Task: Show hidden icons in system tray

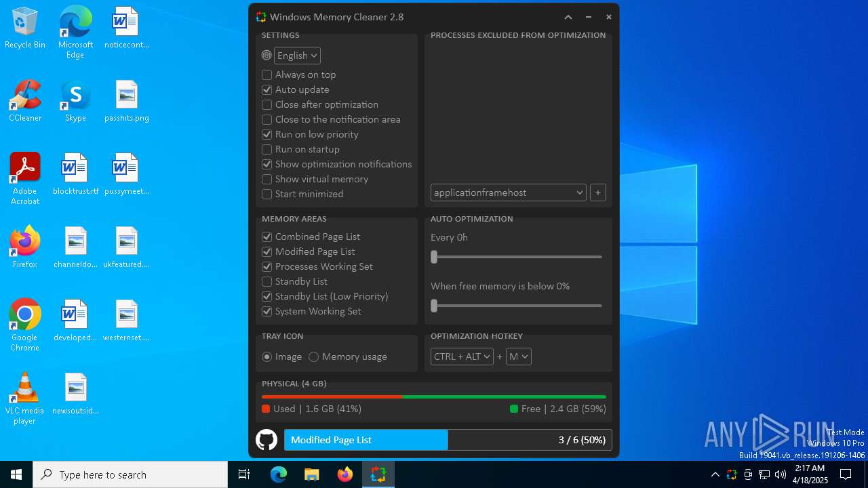Action: point(715,474)
